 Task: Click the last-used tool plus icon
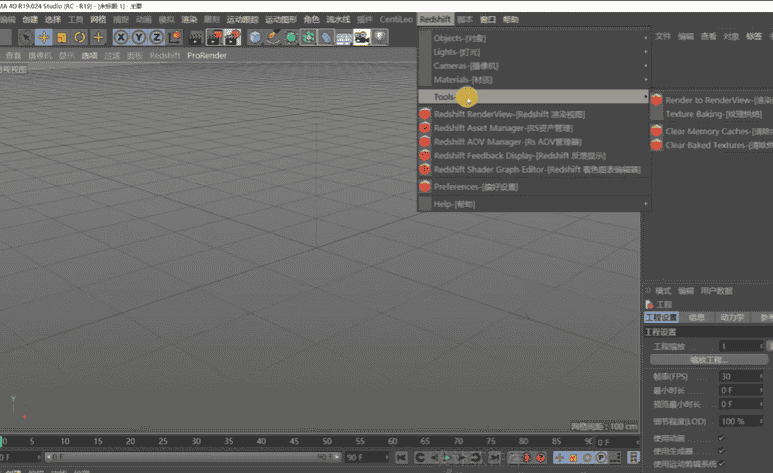[x=98, y=37]
